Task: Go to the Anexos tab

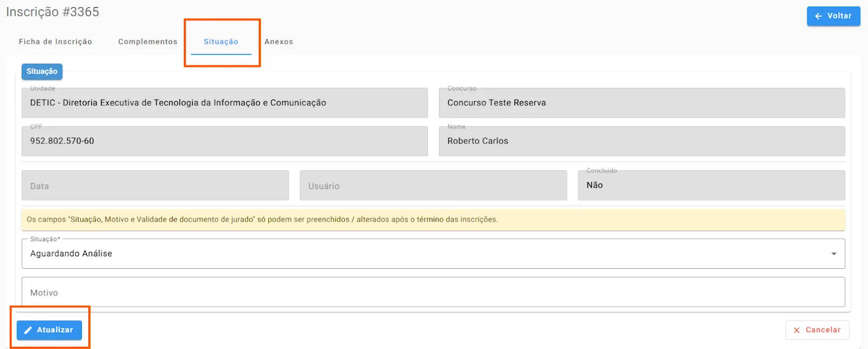Action: (x=279, y=42)
